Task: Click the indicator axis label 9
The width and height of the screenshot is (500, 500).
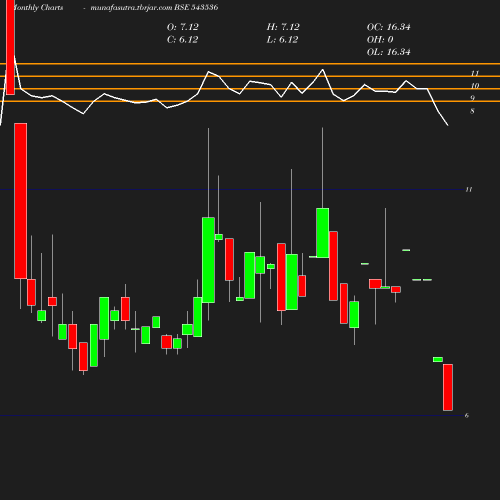Action: pyautogui.click(x=472, y=98)
